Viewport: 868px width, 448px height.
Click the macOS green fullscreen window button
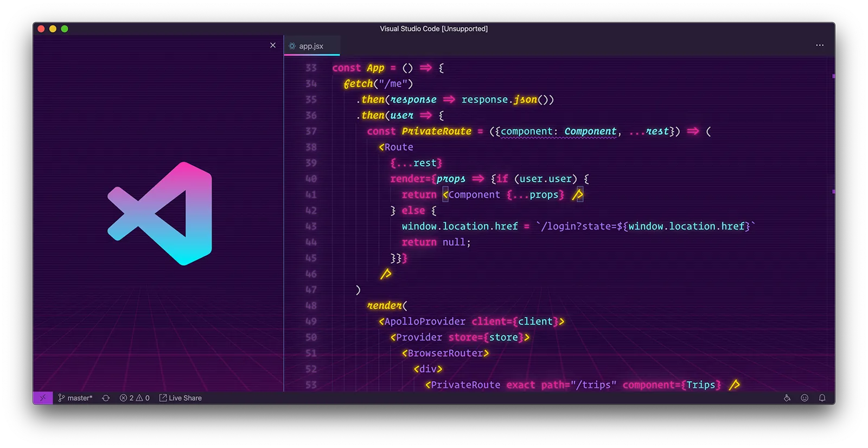click(65, 29)
